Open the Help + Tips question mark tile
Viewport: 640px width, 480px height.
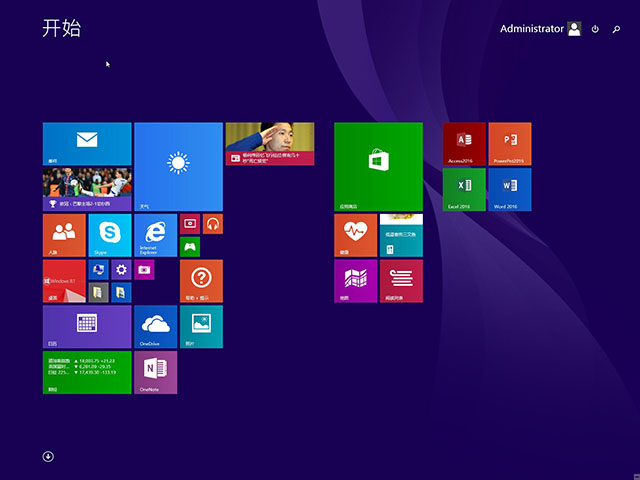(200, 280)
